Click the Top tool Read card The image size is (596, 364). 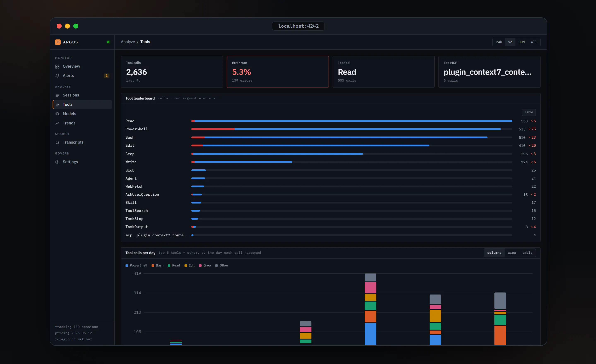coord(383,72)
